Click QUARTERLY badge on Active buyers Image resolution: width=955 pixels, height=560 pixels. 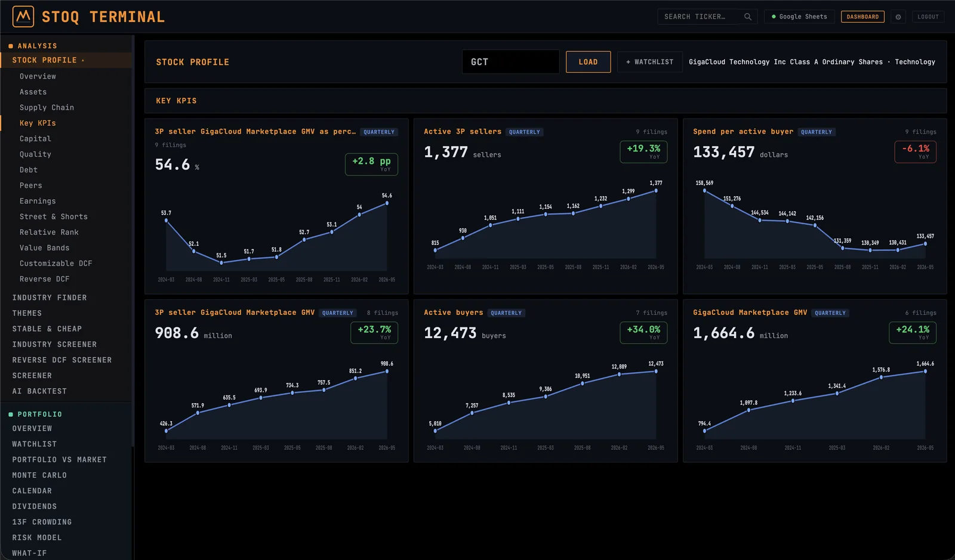(506, 313)
